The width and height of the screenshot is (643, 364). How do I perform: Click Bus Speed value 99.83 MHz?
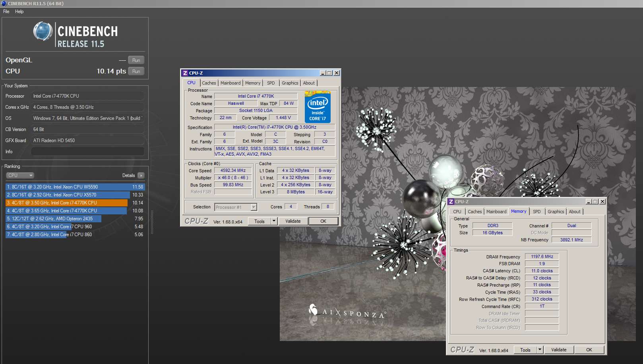(x=233, y=185)
